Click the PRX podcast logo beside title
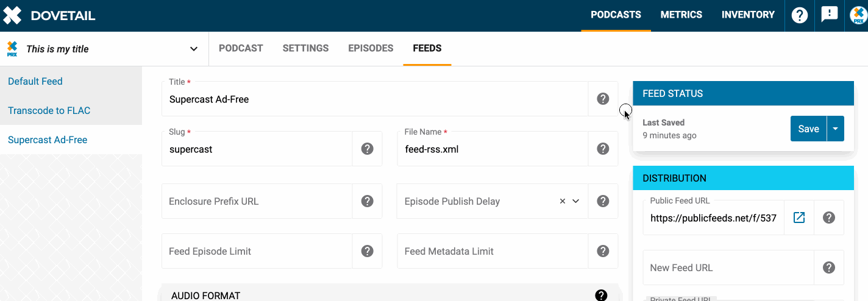The width and height of the screenshot is (868, 301). 12,49
